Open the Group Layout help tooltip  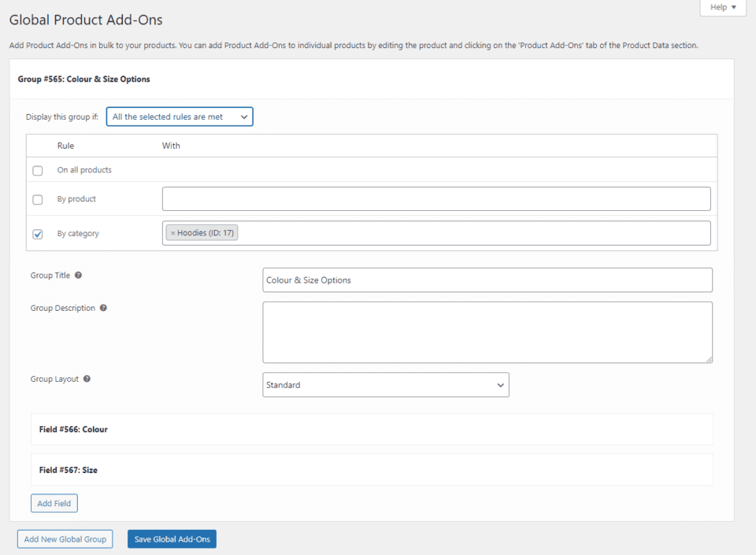87,379
